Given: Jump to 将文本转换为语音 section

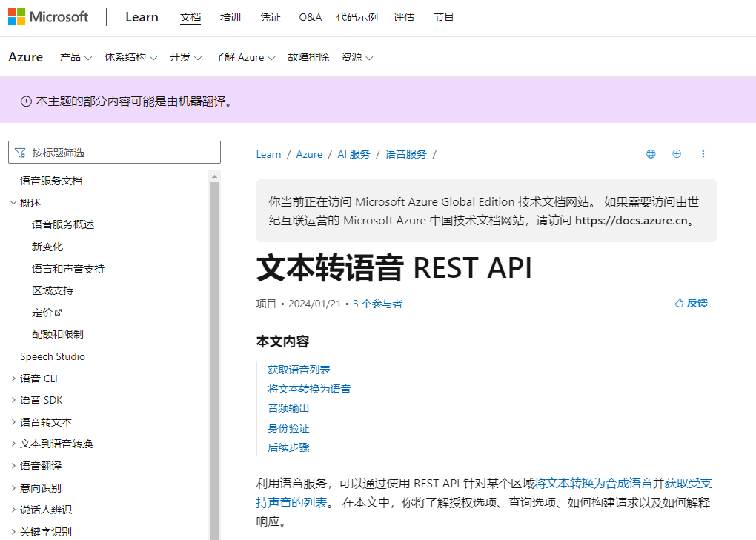Looking at the screenshot, I should [x=309, y=389].
